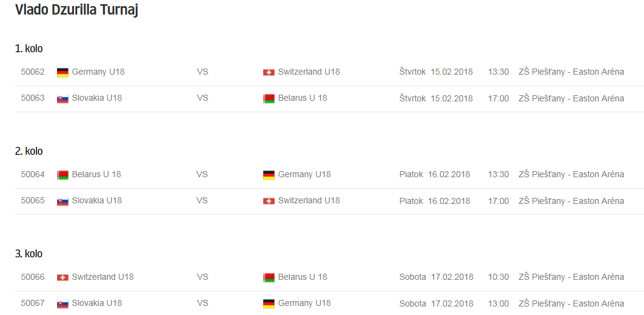Screen dimensions: 644x315
Task: Click the VS label in match 50066
Action: tap(203, 277)
